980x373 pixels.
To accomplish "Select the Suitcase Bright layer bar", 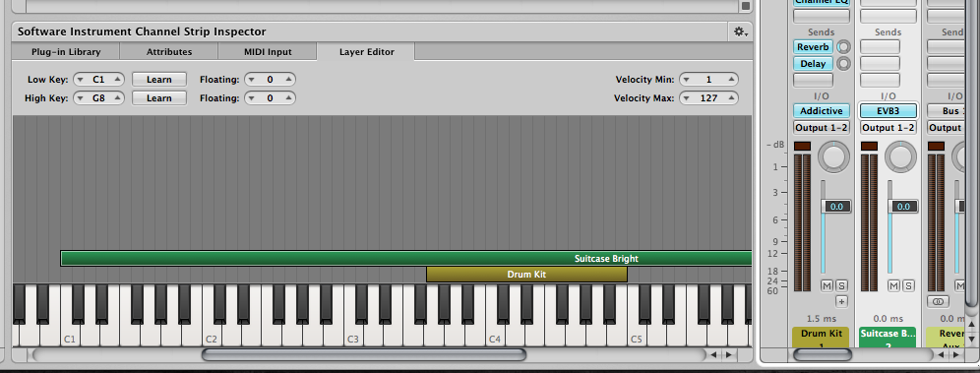I will pyautogui.click(x=406, y=258).
